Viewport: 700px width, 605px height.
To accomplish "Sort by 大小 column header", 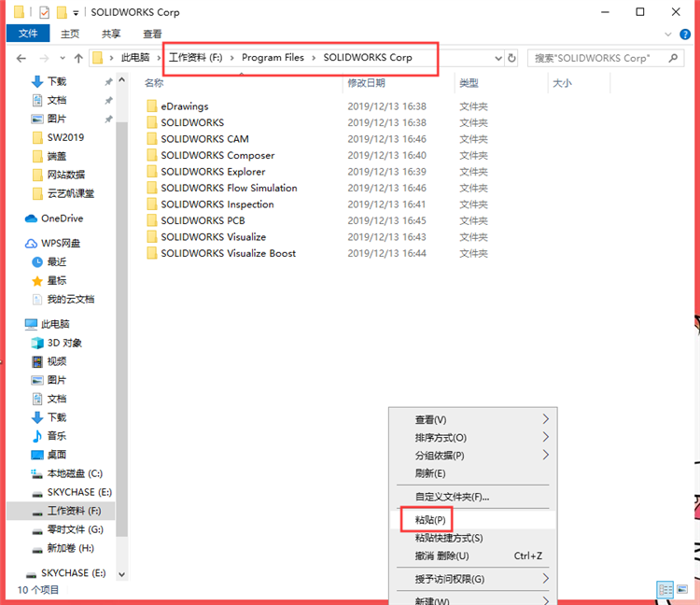I will point(562,83).
